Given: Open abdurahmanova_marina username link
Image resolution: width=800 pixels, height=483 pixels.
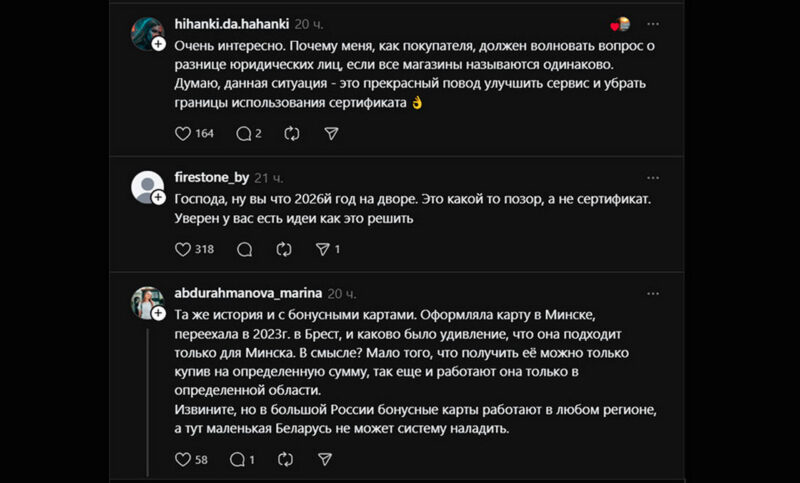Looking at the screenshot, I should tap(249, 293).
